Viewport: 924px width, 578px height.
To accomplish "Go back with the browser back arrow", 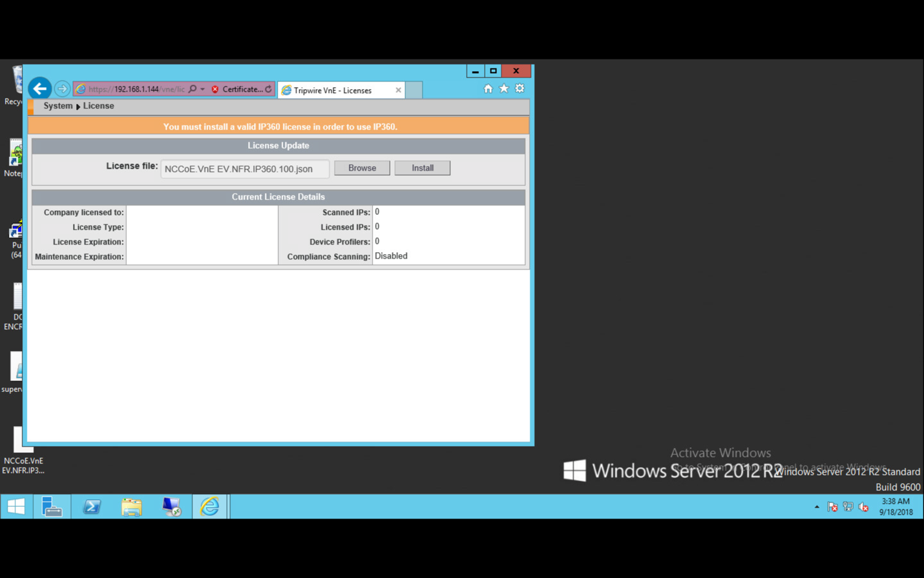I will tap(40, 89).
